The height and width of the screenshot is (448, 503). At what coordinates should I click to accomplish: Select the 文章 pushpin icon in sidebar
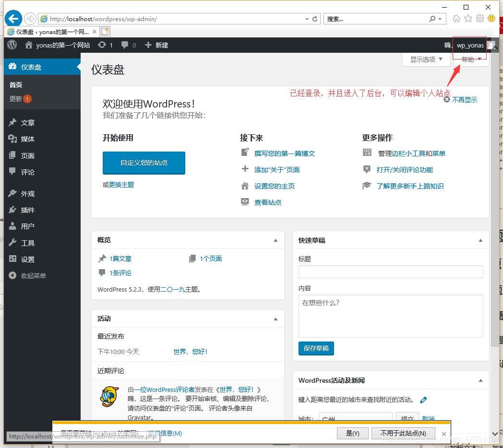coord(12,122)
